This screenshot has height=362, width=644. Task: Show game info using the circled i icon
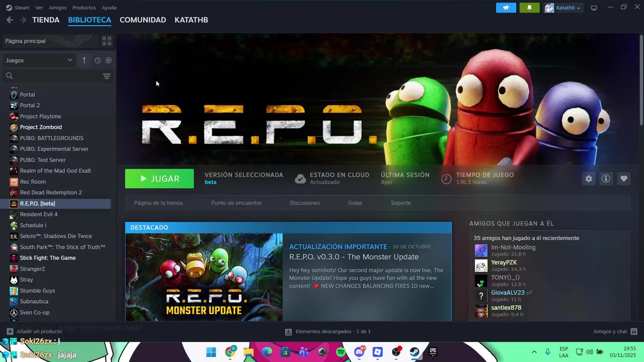click(606, 178)
